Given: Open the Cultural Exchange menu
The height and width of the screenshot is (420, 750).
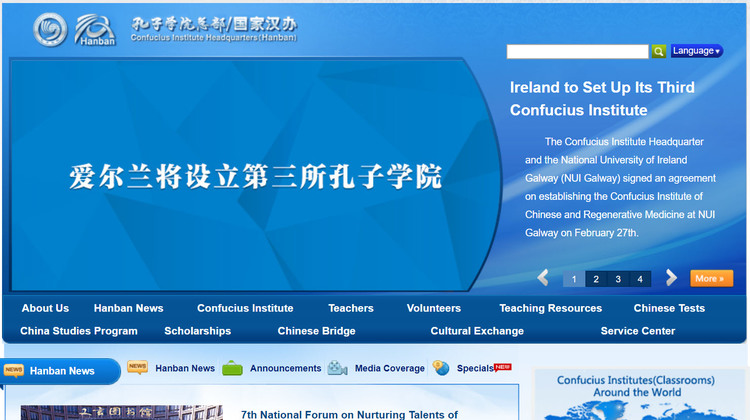Looking at the screenshot, I should click(x=477, y=331).
